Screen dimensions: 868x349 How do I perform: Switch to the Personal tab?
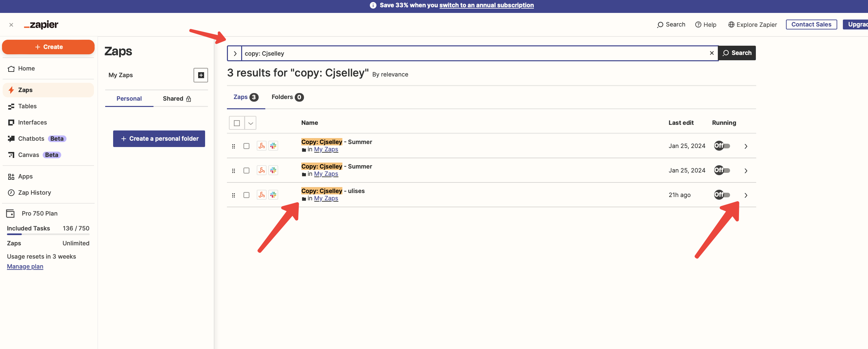(x=129, y=98)
